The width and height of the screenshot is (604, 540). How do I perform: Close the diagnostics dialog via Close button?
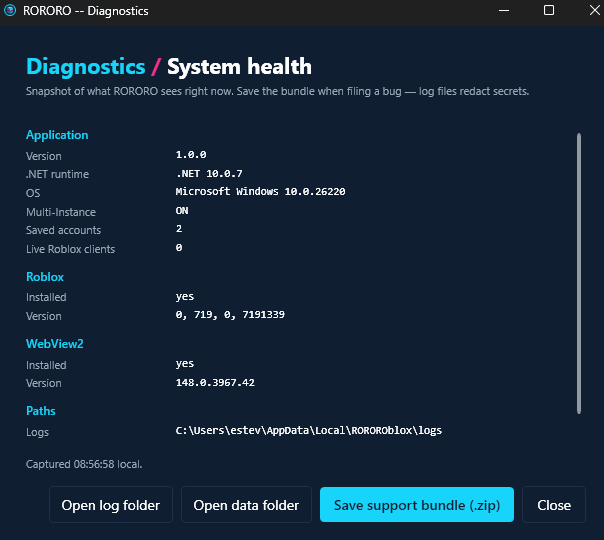(554, 505)
